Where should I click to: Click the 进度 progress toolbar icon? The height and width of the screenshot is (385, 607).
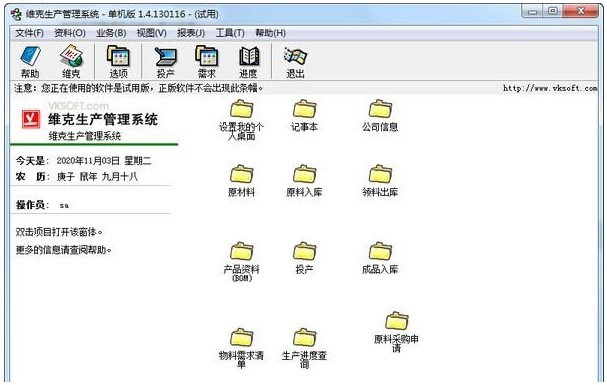click(248, 62)
